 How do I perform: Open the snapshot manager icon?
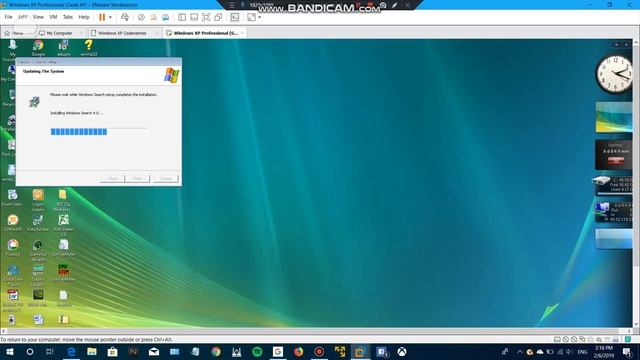[165, 17]
